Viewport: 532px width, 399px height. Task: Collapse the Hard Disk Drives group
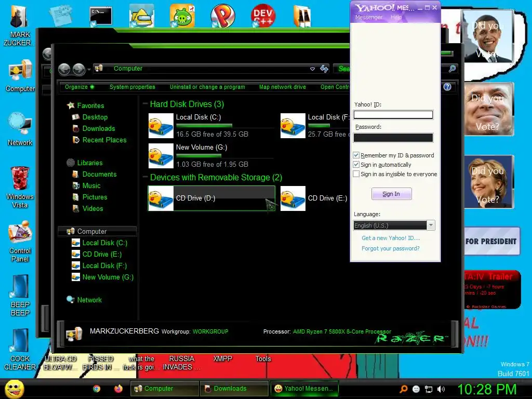click(145, 104)
